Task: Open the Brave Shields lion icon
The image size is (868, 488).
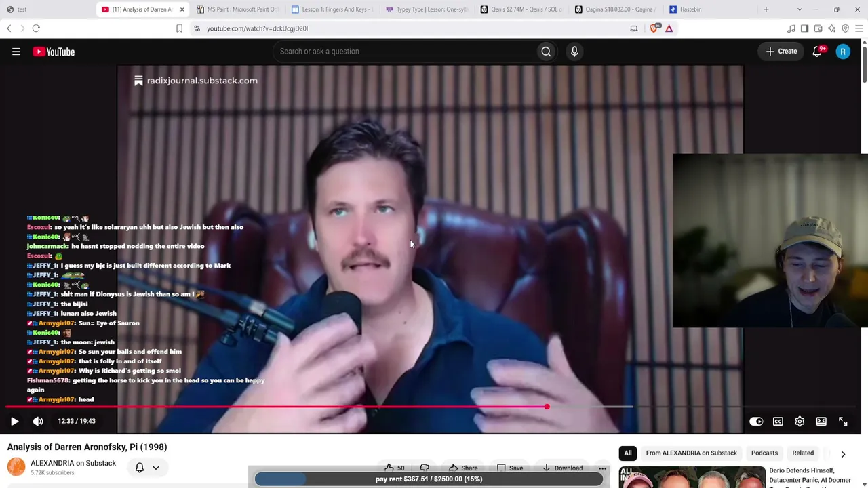Action: (x=654, y=28)
